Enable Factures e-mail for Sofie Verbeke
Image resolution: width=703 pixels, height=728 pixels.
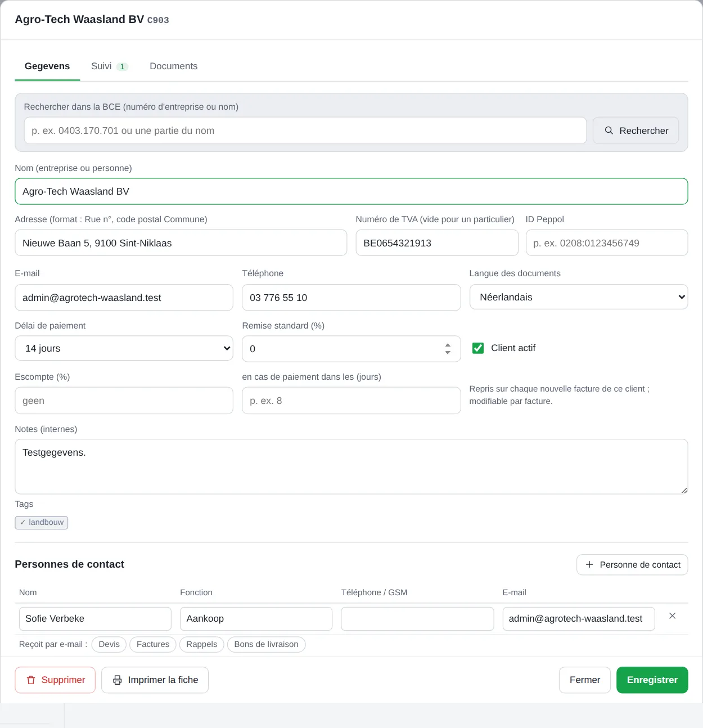153,644
